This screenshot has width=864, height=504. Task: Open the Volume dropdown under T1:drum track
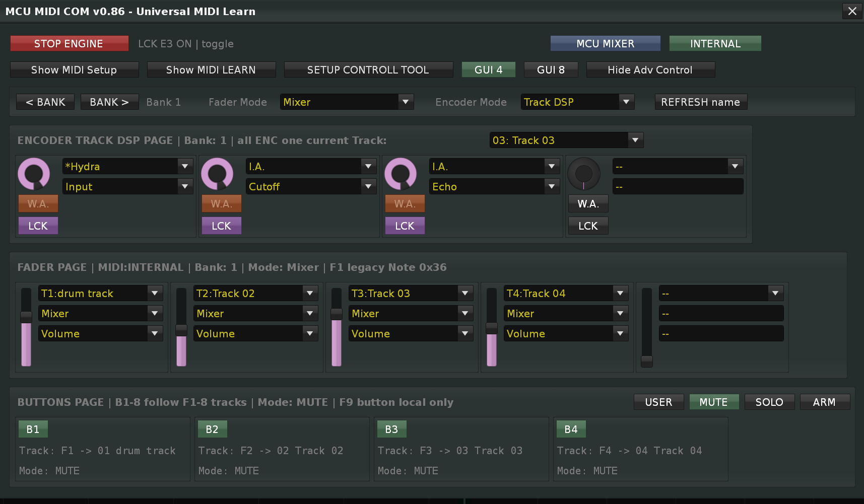(x=100, y=334)
